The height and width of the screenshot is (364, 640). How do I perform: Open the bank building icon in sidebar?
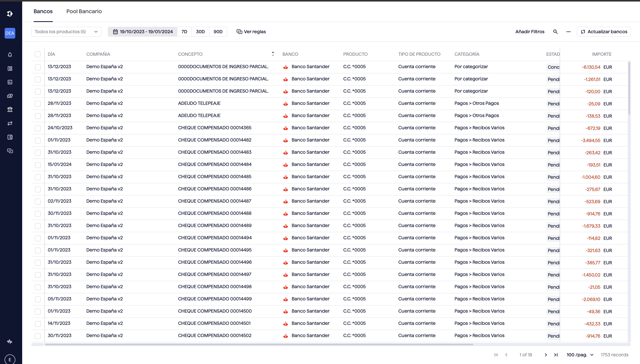(x=10, y=109)
